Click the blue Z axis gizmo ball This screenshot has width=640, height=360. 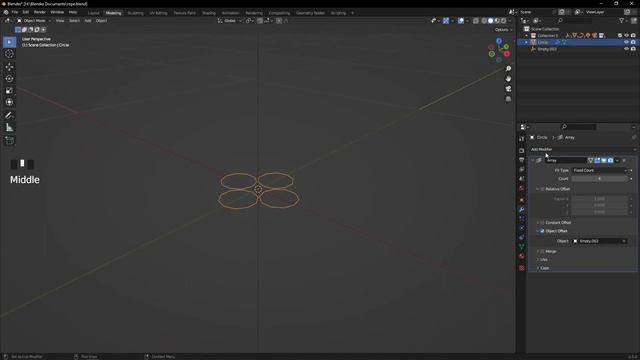pyautogui.click(x=499, y=41)
